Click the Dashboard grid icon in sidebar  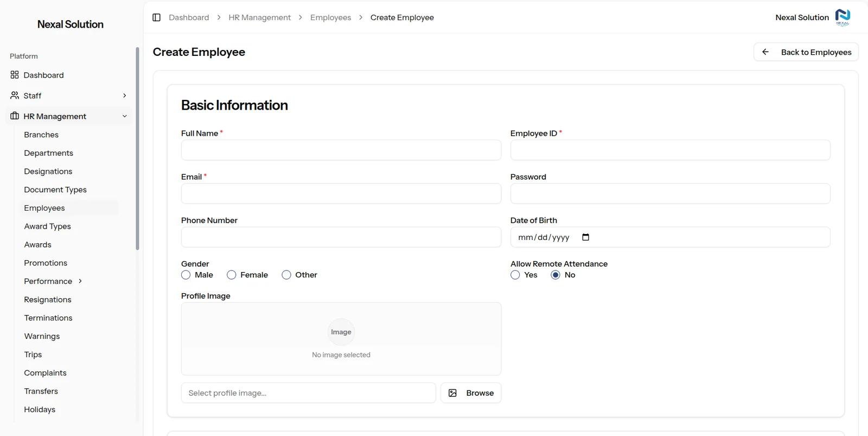[x=15, y=75]
